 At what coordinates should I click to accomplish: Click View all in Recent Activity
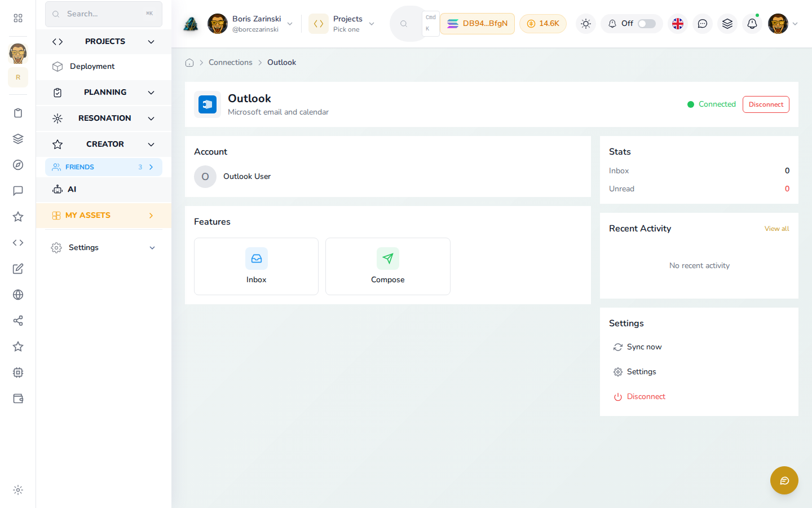(776, 229)
